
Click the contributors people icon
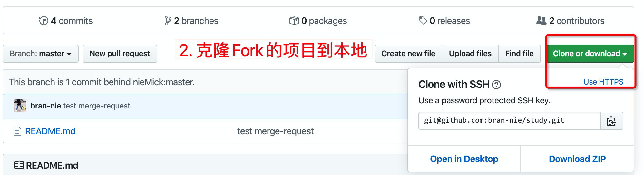541,21
